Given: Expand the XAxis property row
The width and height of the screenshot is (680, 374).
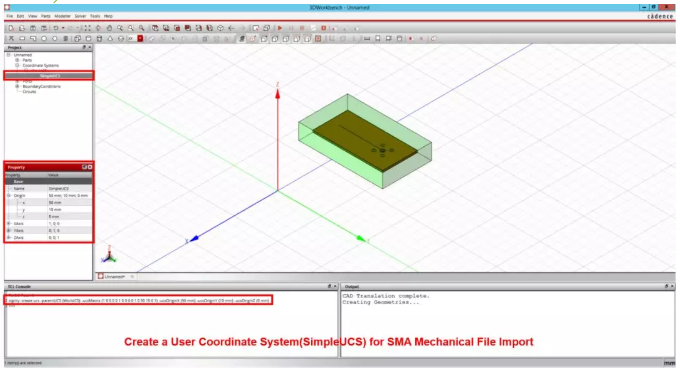Looking at the screenshot, I should (9, 223).
